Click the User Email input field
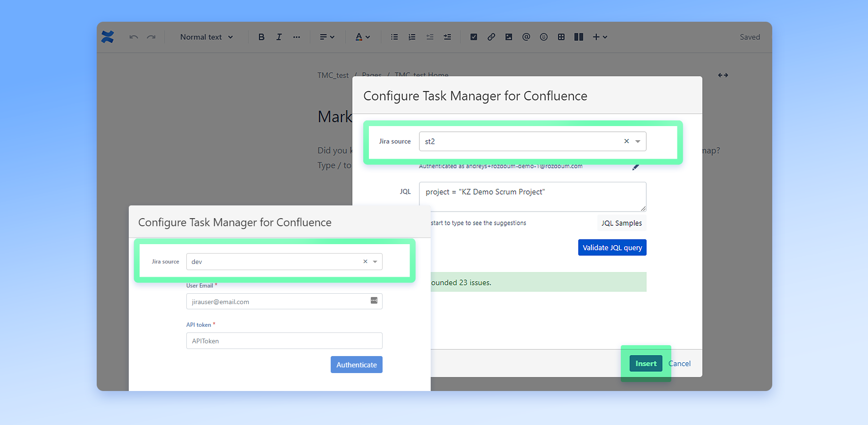Image resolution: width=868 pixels, height=425 pixels. click(x=284, y=301)
